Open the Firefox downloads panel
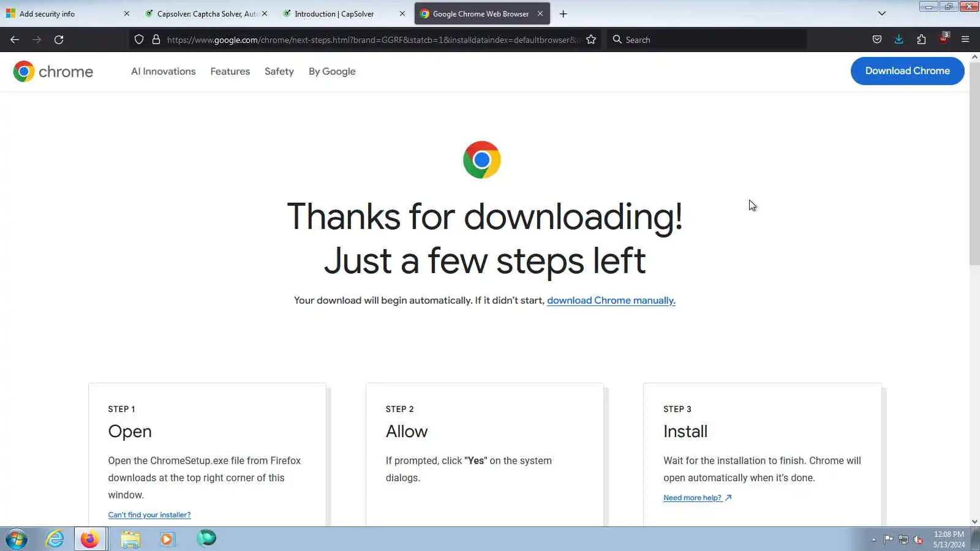The height and width of the screenshot is (551, 980). (899, 40)
